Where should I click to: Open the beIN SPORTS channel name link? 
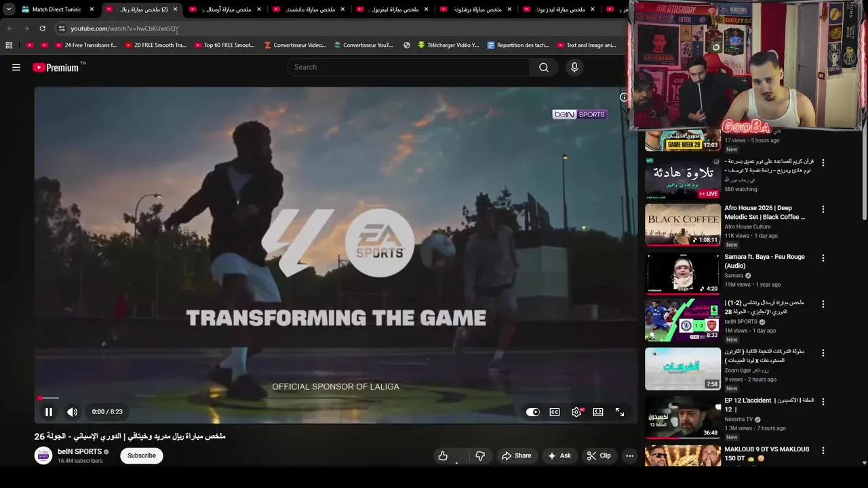pos(79,451)
